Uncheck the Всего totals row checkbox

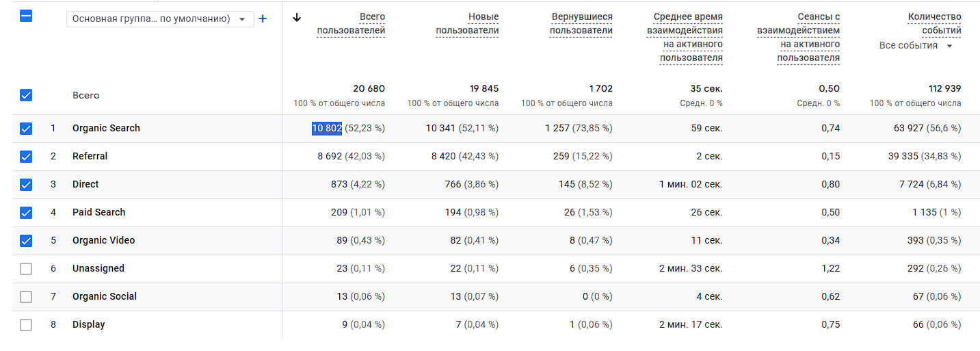click(x=26, y=95)
